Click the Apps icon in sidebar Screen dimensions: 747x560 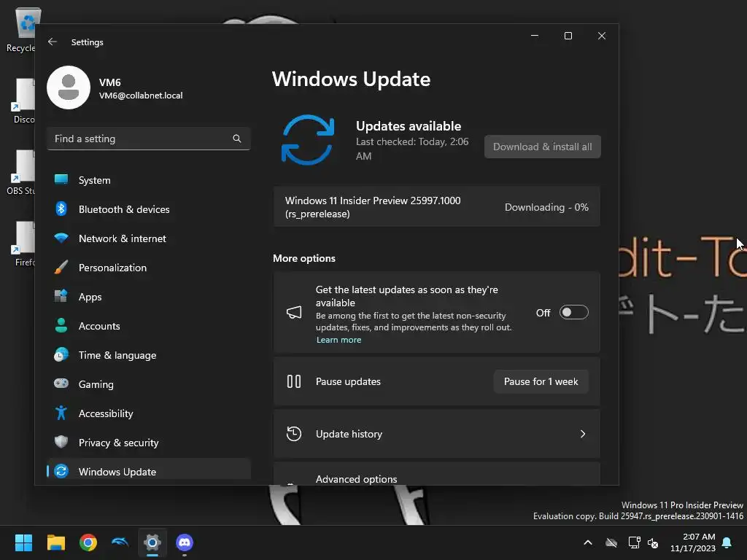61,296
